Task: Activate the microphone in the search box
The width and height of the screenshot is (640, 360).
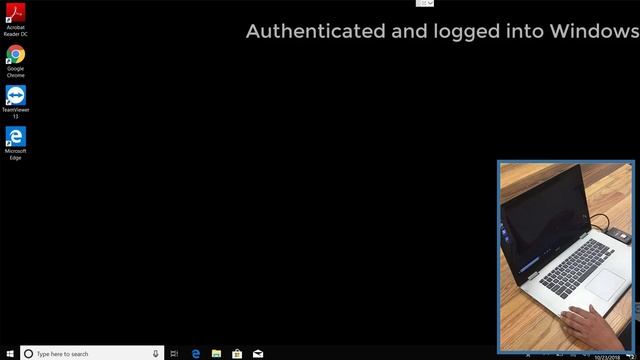Action: tap(156, 353)
